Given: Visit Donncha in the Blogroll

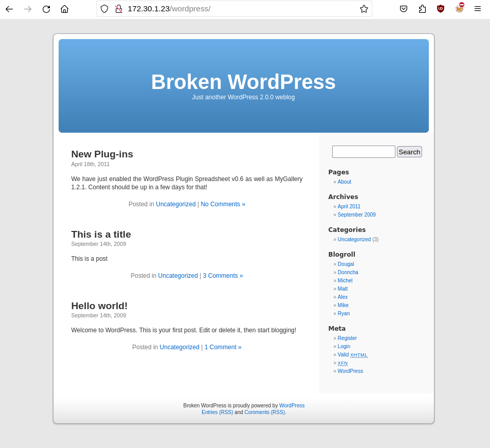Looking at the screenshot, I should pyautogui.click(x=348, y=272).
